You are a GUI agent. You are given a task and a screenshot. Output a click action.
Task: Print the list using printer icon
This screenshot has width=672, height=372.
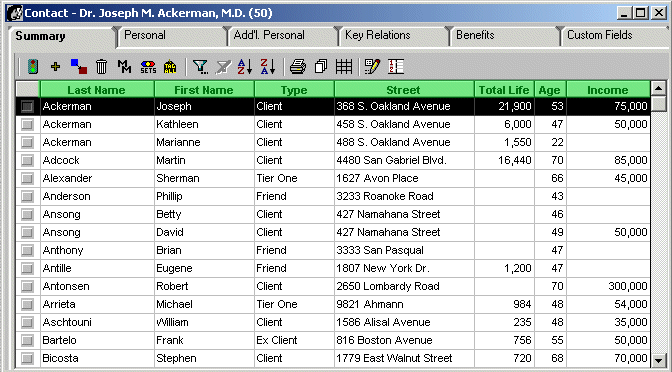click(298, 66)
